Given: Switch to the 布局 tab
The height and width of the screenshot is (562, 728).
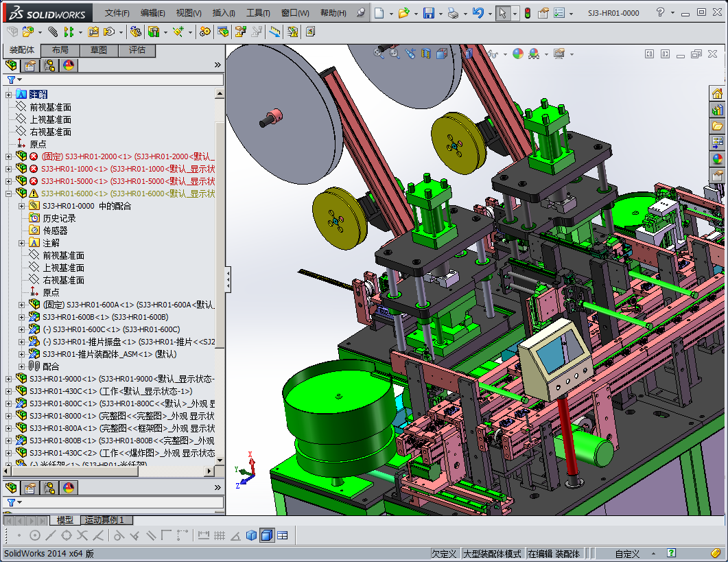Looking at the screenshot, I should (60, 50).
